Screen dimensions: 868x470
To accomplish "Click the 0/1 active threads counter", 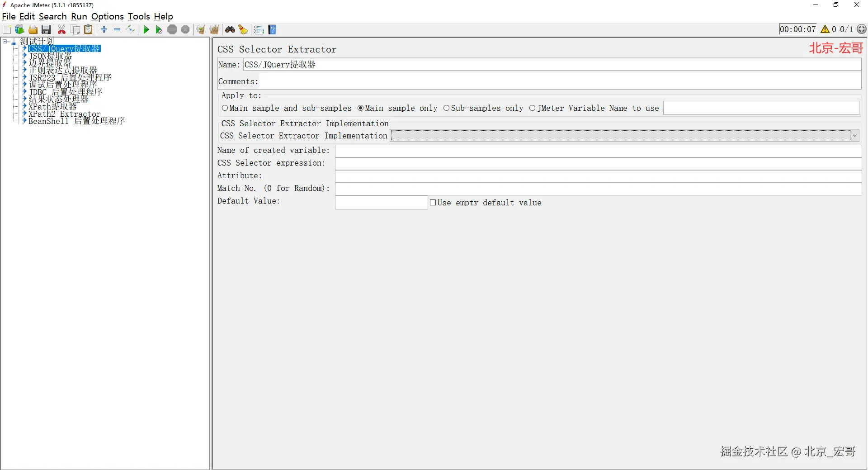I will click(847, 29).
